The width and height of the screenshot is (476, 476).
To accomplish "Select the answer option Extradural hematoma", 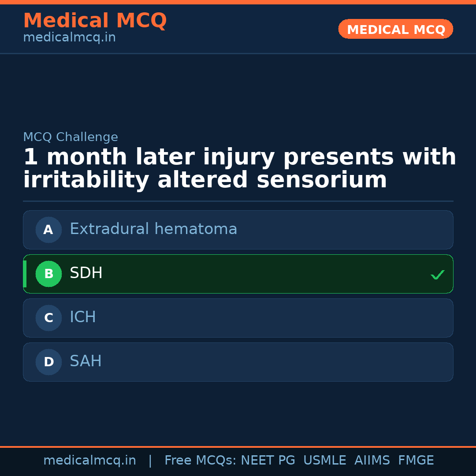I will click(238, 230).
